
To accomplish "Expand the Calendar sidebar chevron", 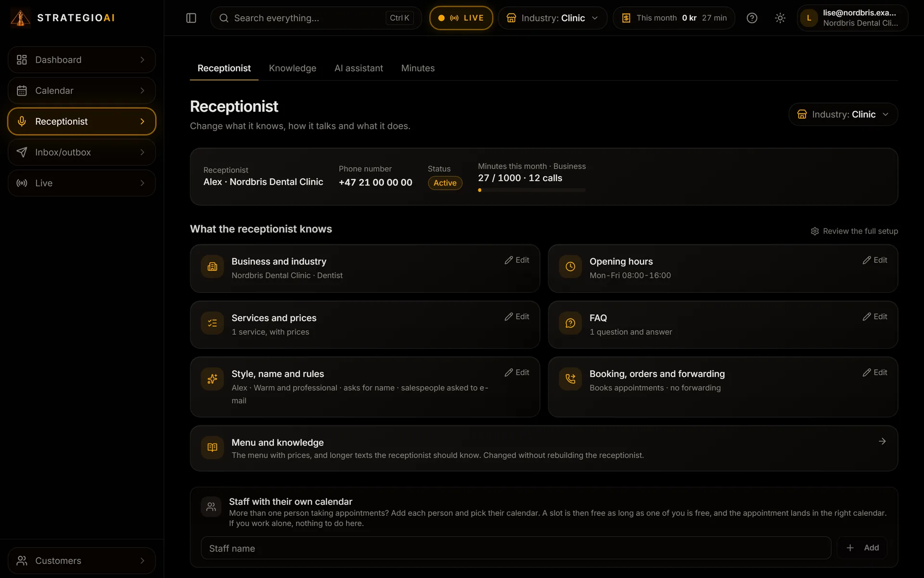I will click(142, 91).
